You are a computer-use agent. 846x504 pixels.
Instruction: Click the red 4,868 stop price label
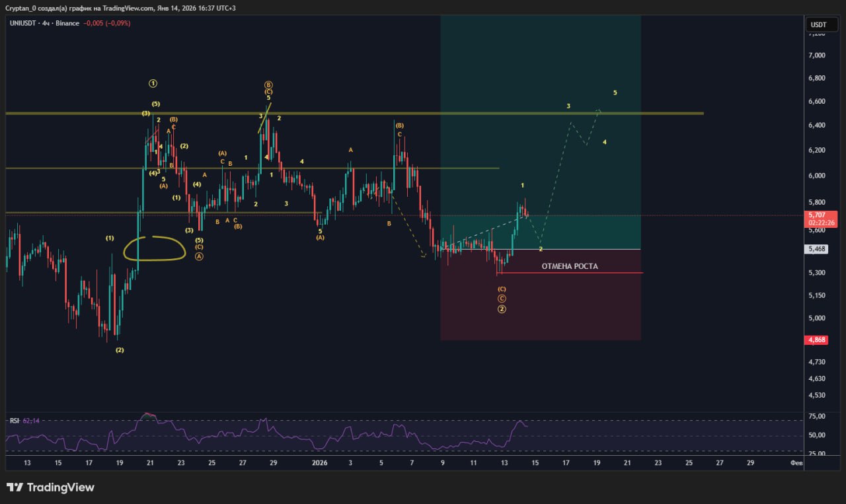[818, 340]
